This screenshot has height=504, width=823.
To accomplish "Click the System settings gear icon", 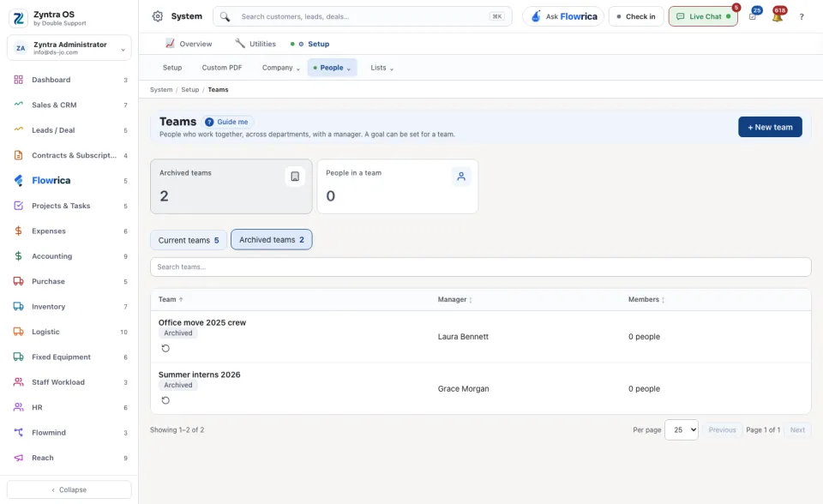I will click(x=158, y=16).
